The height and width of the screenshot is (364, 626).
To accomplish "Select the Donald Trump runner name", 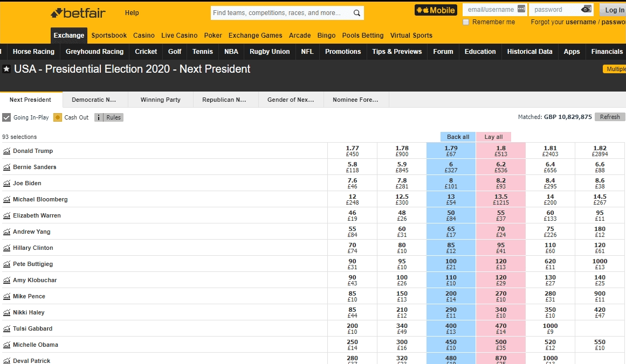I will pyautogui.click(x=33, y=151).
